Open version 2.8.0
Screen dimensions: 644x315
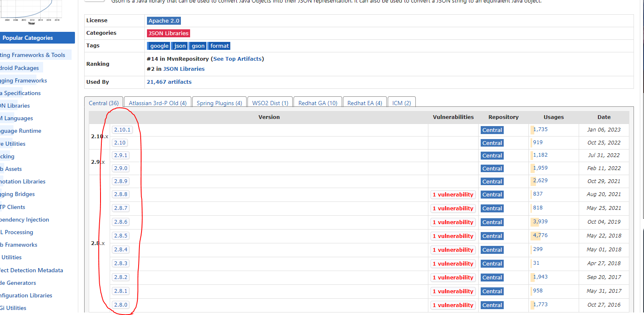click(121, 305)
